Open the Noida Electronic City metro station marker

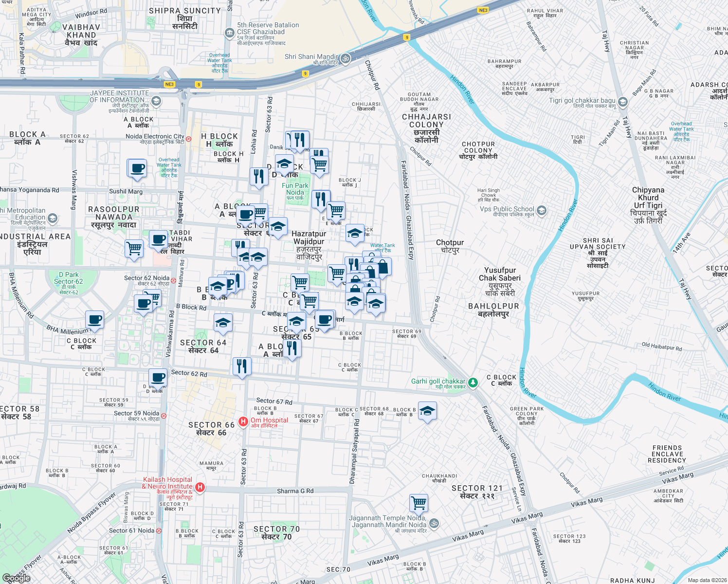click(189, 139)
